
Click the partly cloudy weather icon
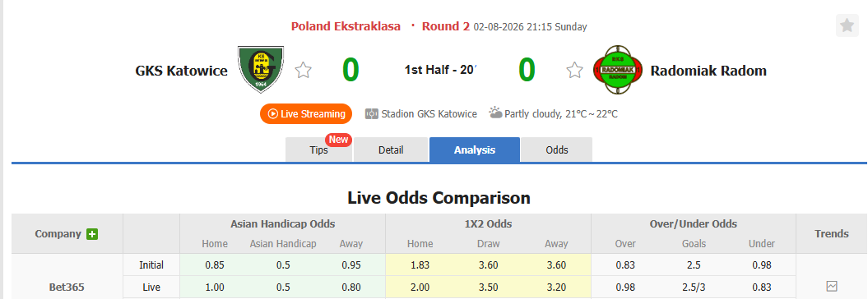(x=495, y=113)
